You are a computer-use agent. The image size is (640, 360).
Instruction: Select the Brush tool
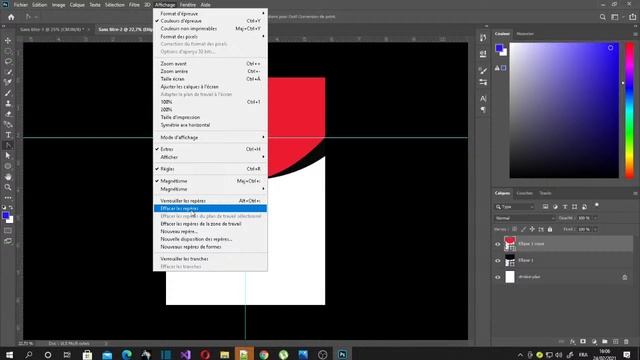point(8,93)
